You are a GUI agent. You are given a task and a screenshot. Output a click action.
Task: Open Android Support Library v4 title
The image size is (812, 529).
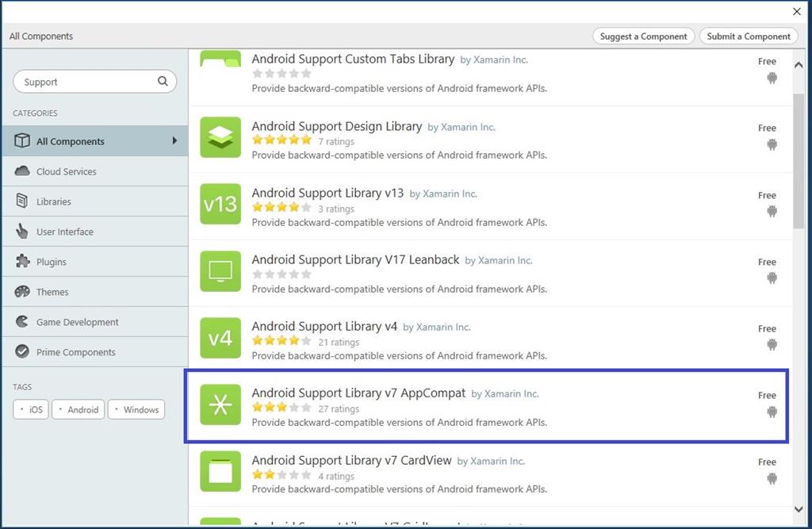tap(324, 326)
